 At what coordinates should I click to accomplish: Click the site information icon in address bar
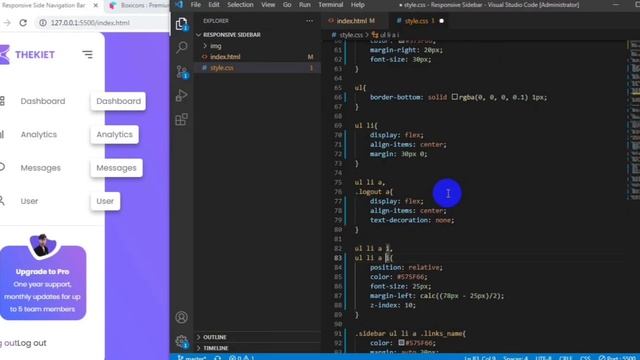click(x=42, y=23)
